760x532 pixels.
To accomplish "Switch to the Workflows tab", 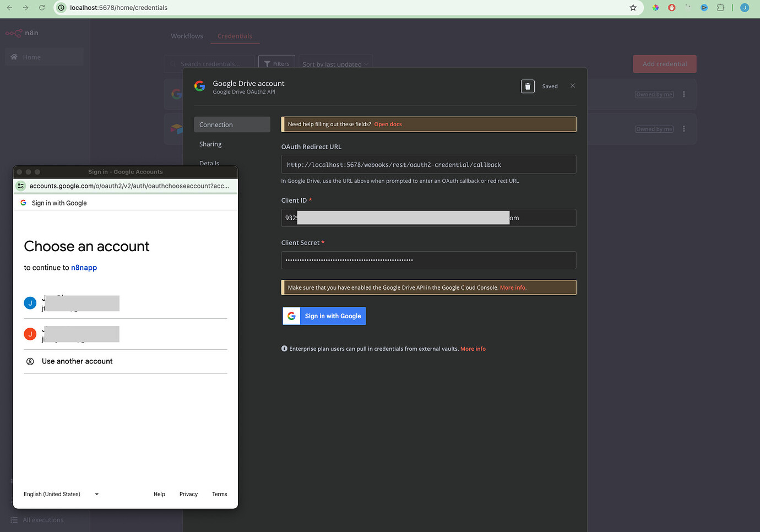I will (x=187, y=35).
